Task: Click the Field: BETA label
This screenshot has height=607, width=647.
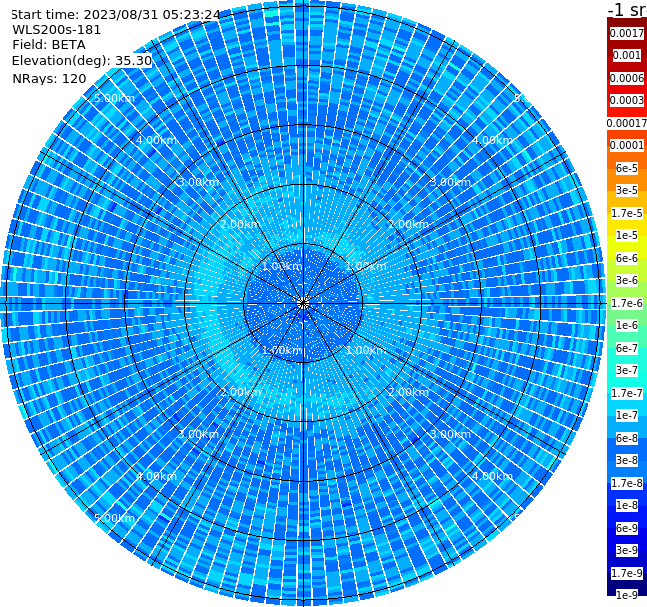Action: (x=49, y=45)
